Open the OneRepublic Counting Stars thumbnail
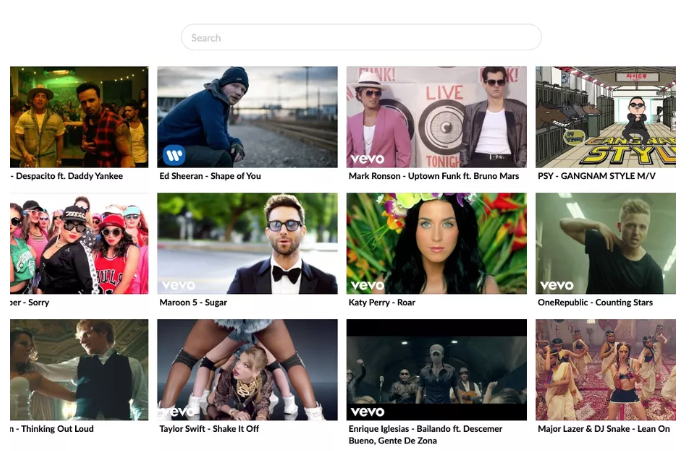The image size is (693, 451). point(605,243)
